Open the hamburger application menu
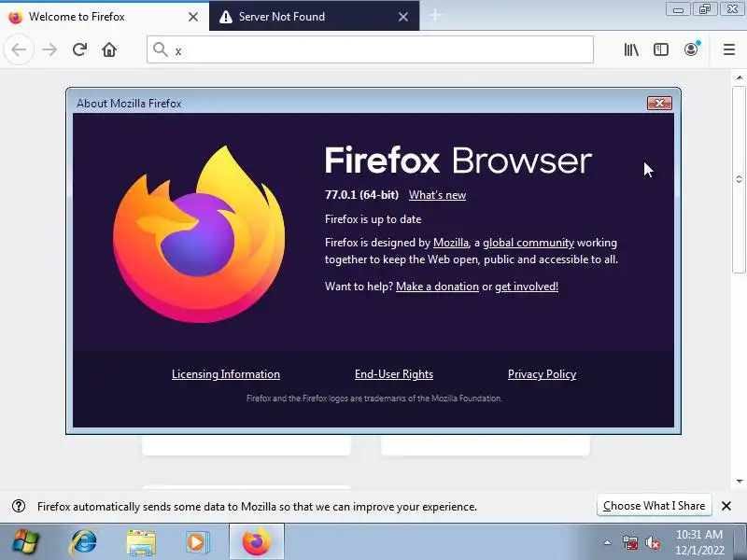The width and height of the screenshot is (747, 560). 729,49
